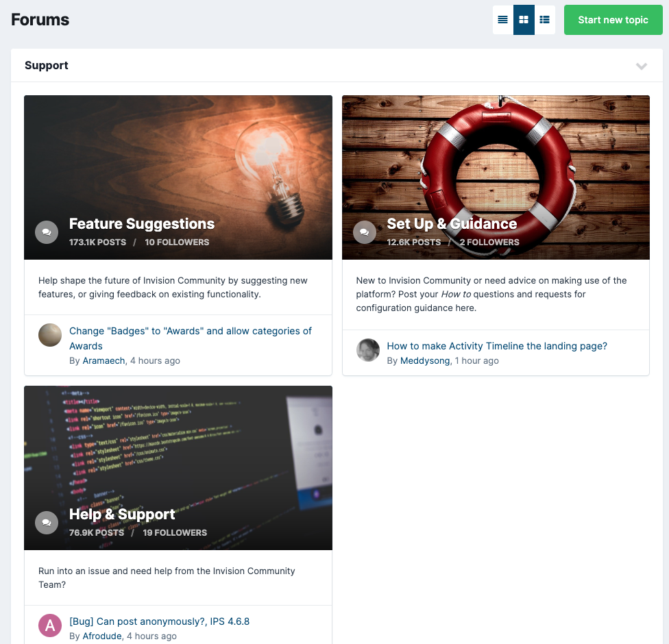Image resolution: width=669 pixels, height=644 pixels.
Task: Select the grid view layout icon
Action: pos(524,20)
